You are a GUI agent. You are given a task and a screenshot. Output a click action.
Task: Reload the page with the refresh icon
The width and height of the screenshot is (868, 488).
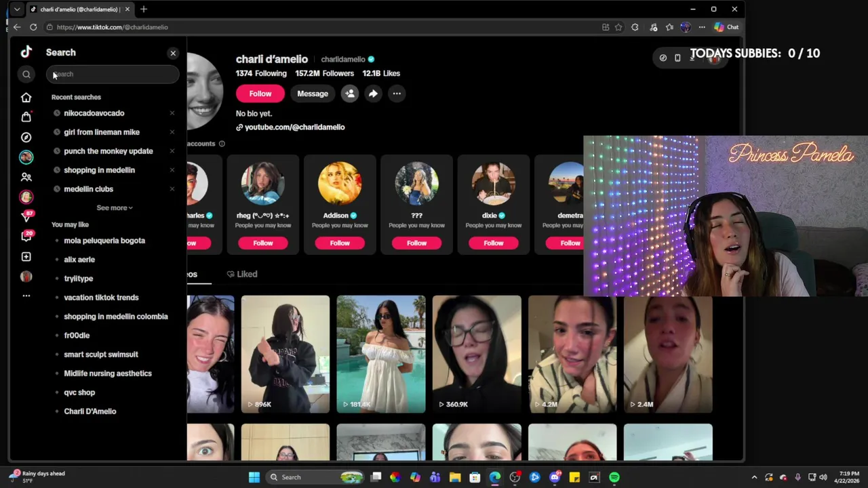click(x=33, y=27)
